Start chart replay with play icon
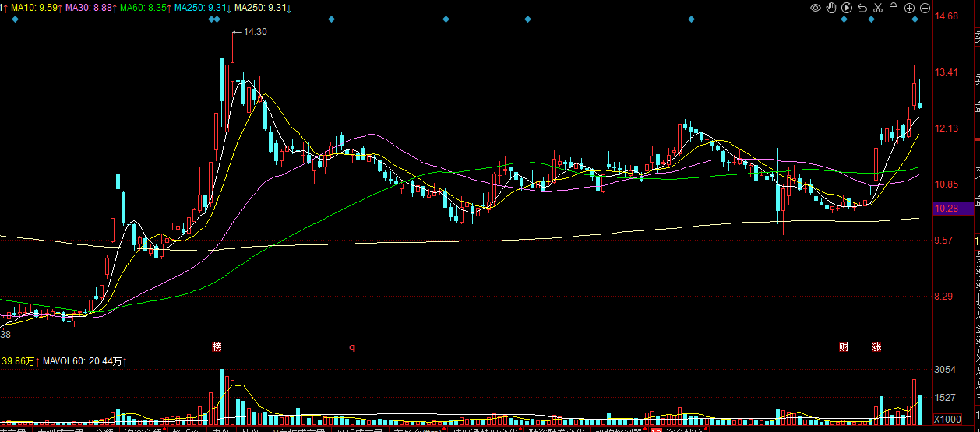The width and height of the screenshot is (980, 432). pos(846,8)
